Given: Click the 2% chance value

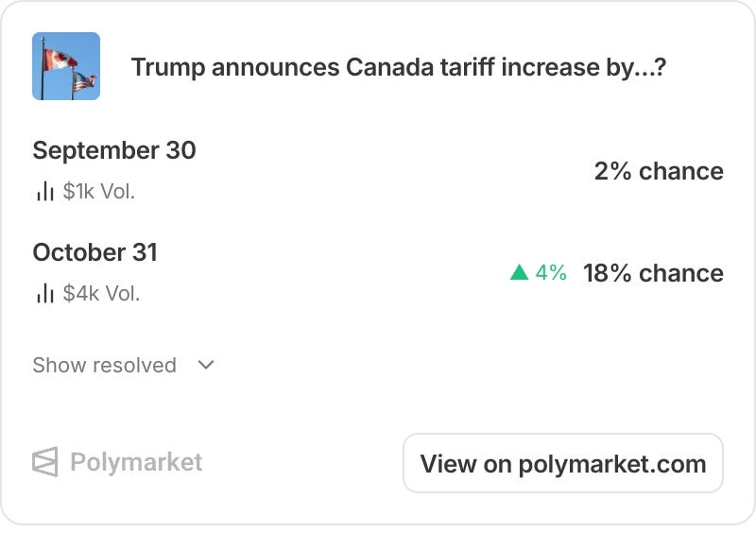Looking at the screenshot, I should (659, 171).
